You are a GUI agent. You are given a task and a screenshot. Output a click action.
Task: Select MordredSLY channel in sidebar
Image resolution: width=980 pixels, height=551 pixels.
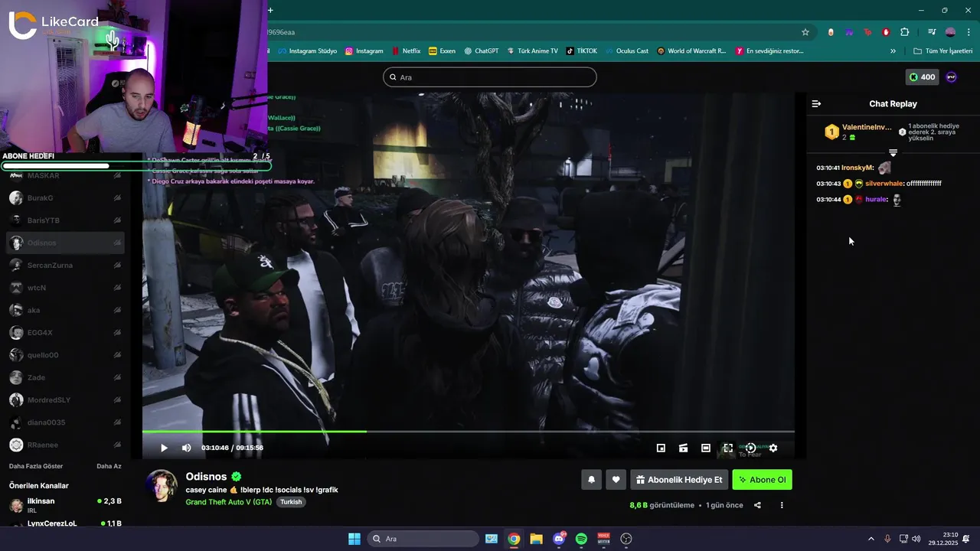click(x=66, y=400)
